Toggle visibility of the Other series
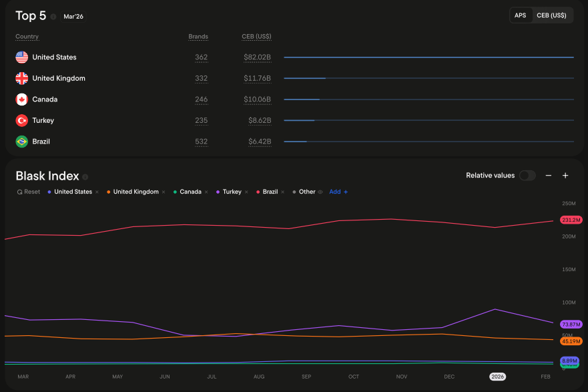The image size is (588, 392). click(x=320, y=192)
